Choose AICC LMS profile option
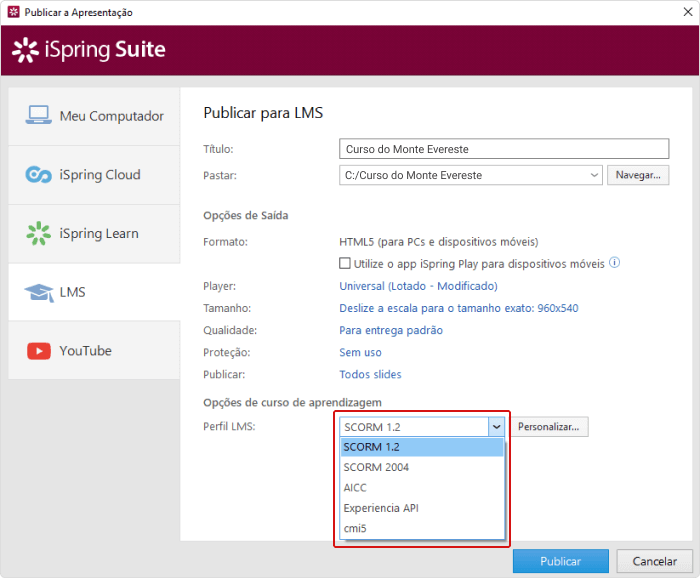The image size is (700, 578). pos(422,488)
